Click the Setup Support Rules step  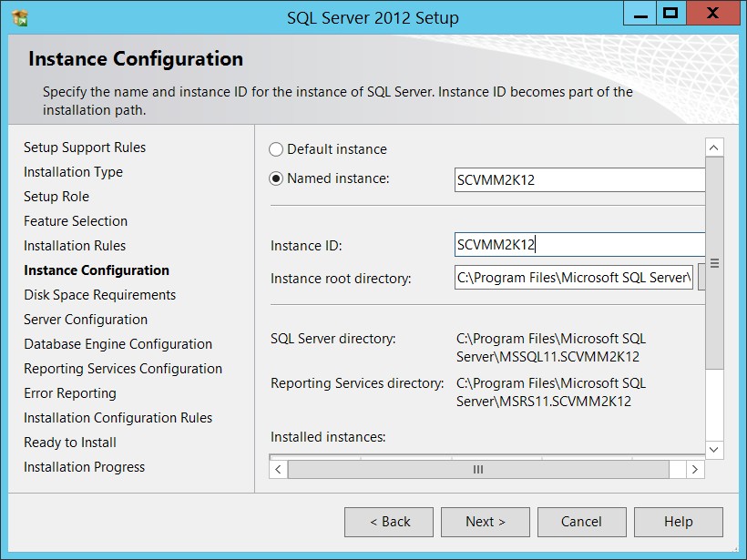coord(85,148)
